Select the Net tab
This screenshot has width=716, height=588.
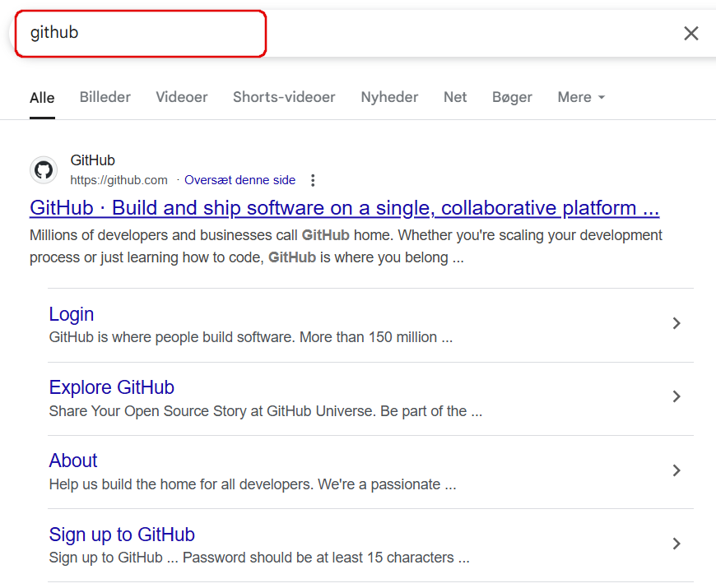pos(455,97)
